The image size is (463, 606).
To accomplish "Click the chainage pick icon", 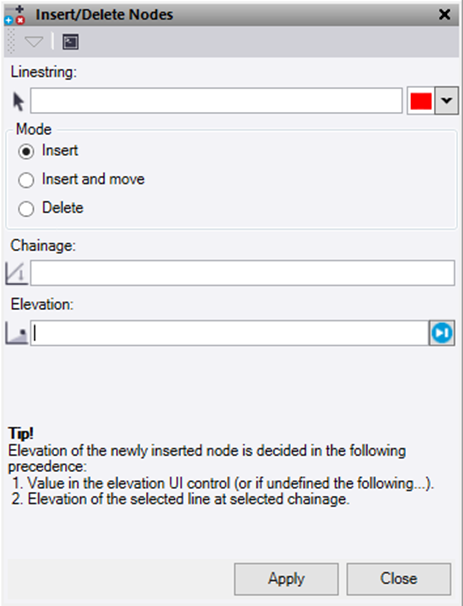I will tap(16, 273).
